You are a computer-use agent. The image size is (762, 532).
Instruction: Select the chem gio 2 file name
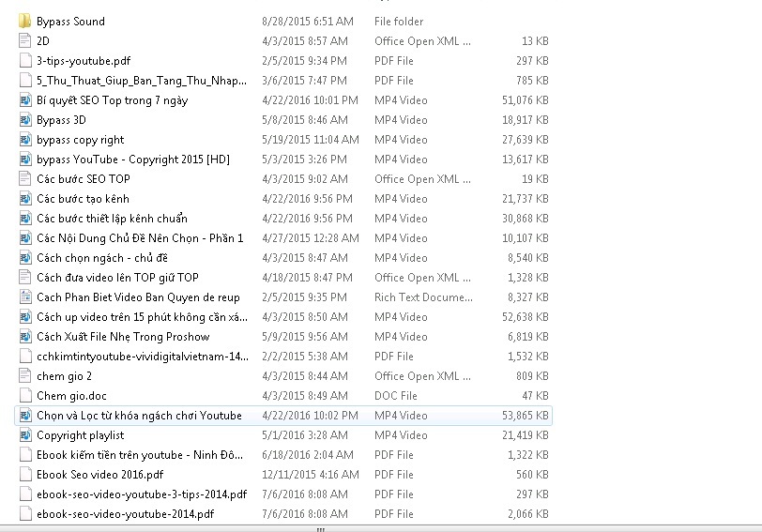pos(64,376)
